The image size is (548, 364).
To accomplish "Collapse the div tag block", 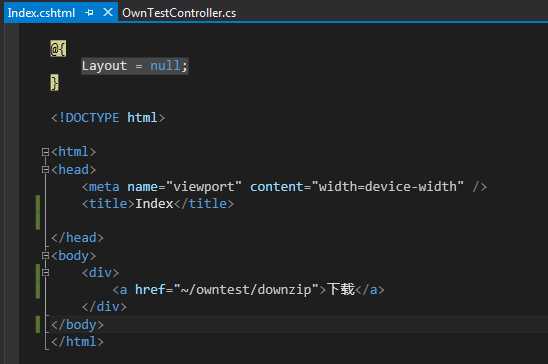I will click(45, 272).
